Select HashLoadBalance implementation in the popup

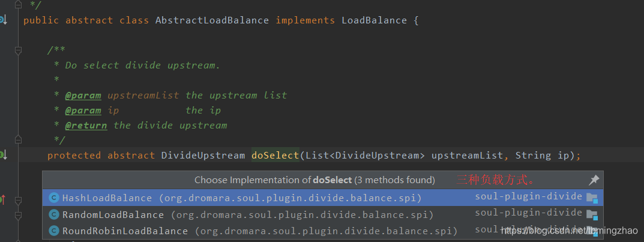323,198
